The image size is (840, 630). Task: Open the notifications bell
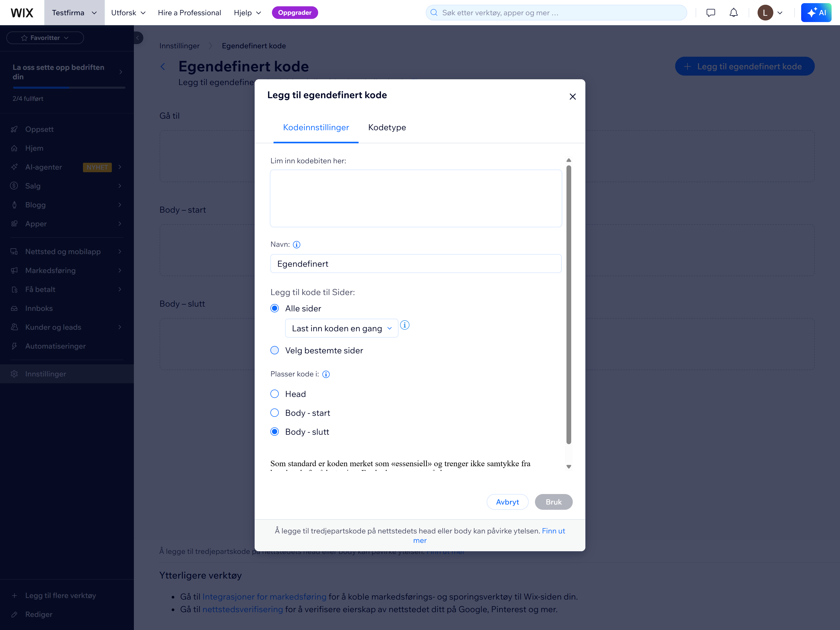coord(733,13)
